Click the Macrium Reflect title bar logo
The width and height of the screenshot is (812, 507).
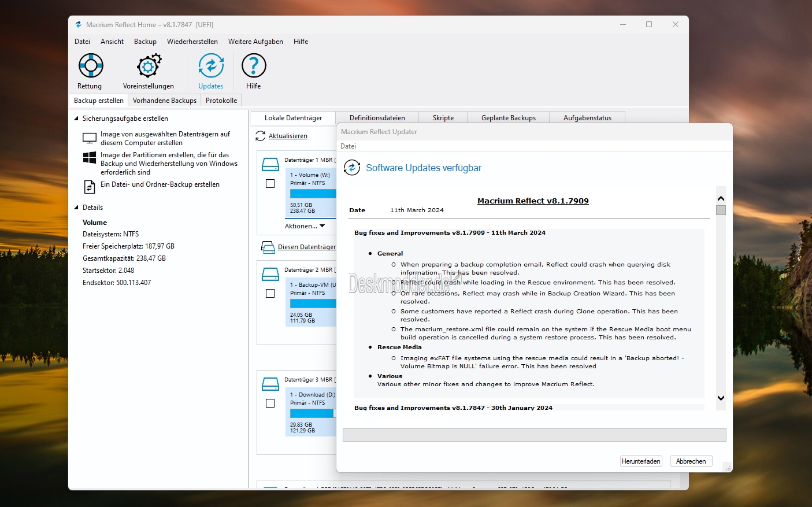click(x=79, y=24)
